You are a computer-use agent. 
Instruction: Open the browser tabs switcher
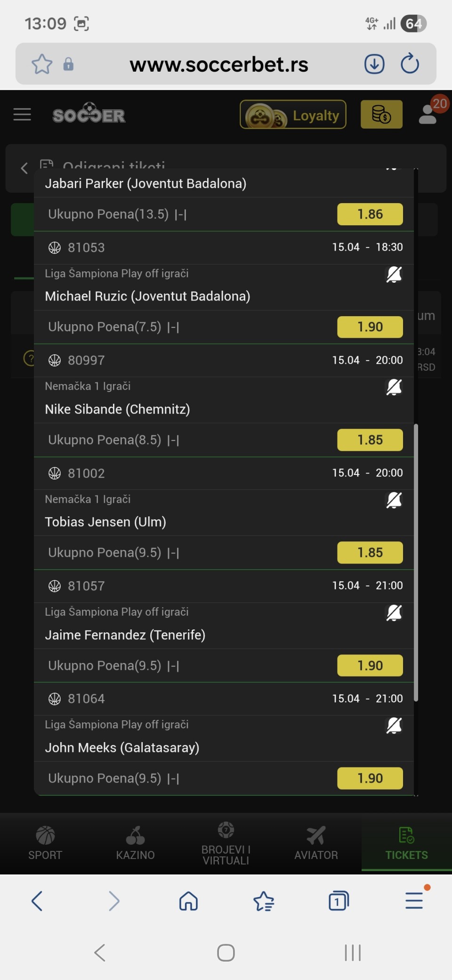[338, 901]
